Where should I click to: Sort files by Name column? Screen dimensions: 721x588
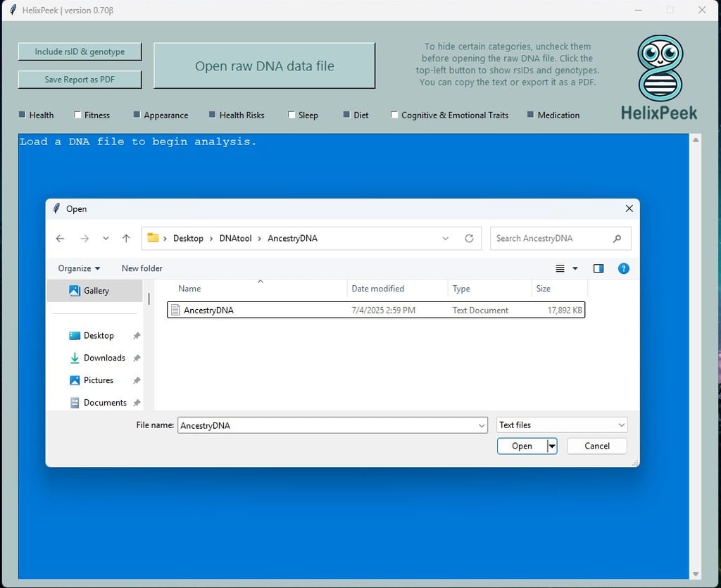click(x=189, y=289)
